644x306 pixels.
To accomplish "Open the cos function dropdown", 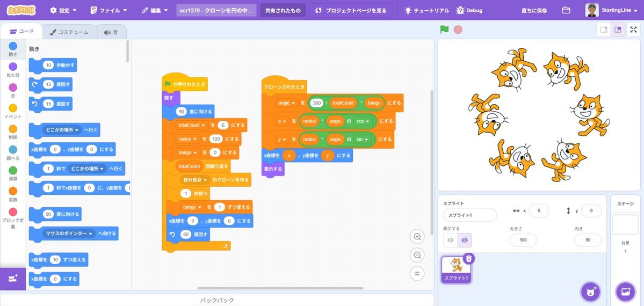I will pyautogui.click(x=363, y=121).
